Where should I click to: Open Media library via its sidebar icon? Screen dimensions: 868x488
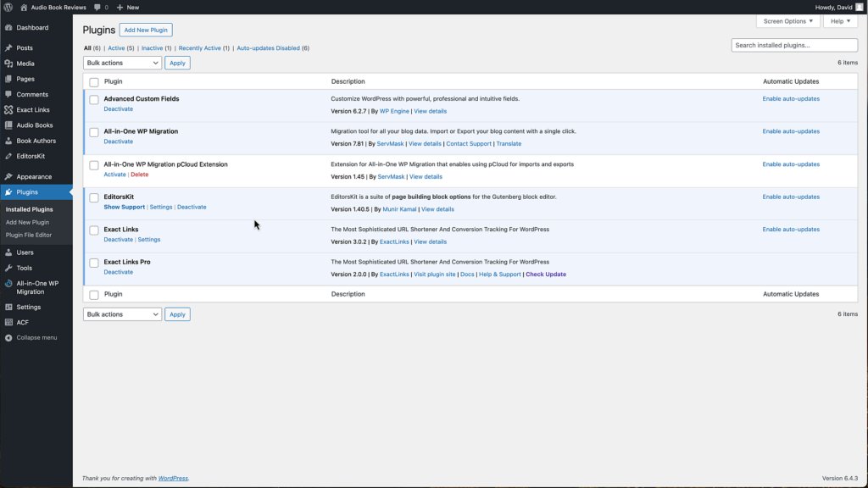pyautogui.click(x=8, y=64)
